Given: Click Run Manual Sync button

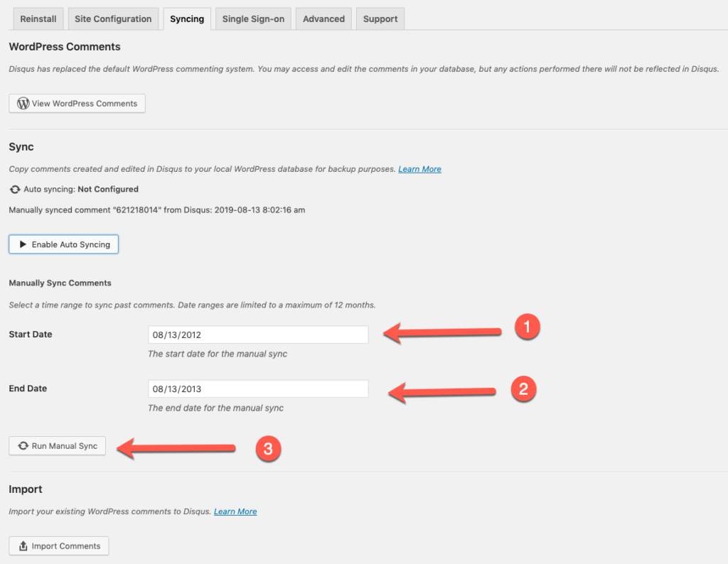Looking at the screenshot, I should [x=57, y=445].
